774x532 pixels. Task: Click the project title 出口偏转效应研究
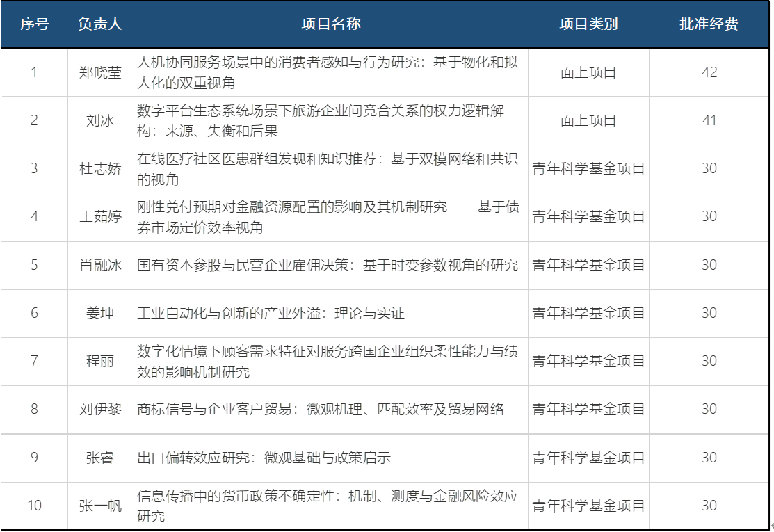pyautogui.click(x=264, y=458)
